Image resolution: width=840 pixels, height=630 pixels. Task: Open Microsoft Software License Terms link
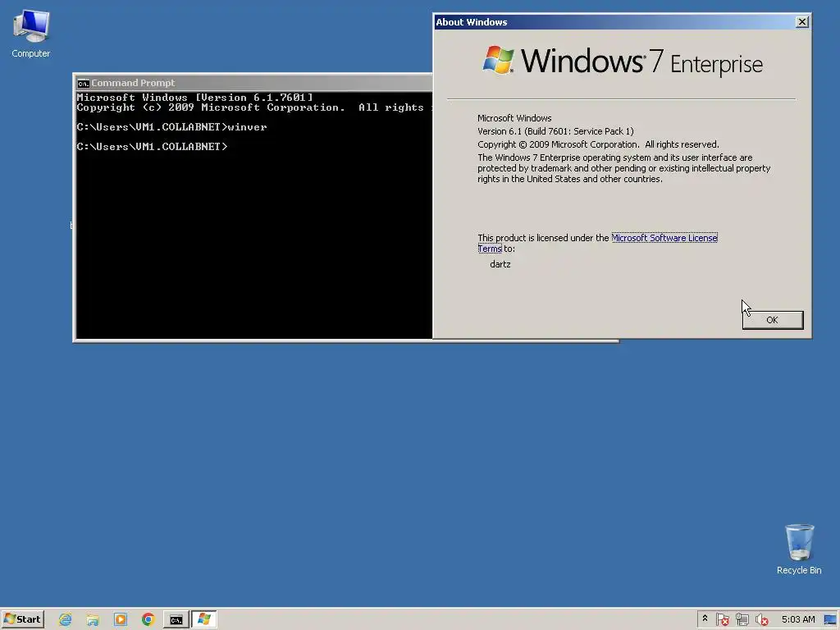tap(664, 238)
